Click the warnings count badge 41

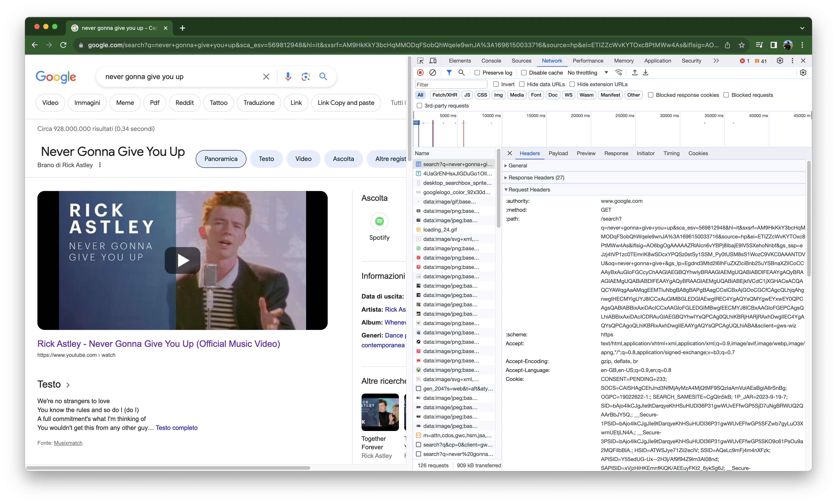click(x=761, y=61)
